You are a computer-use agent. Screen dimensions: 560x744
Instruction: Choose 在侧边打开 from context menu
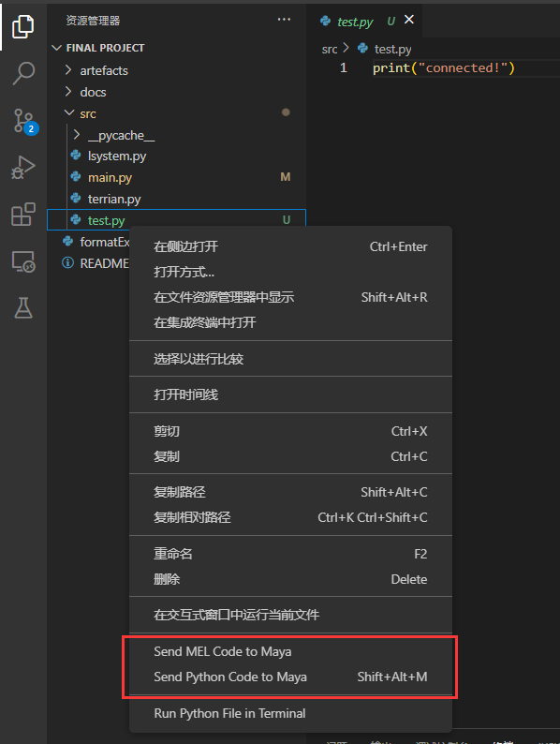point(290,246)
